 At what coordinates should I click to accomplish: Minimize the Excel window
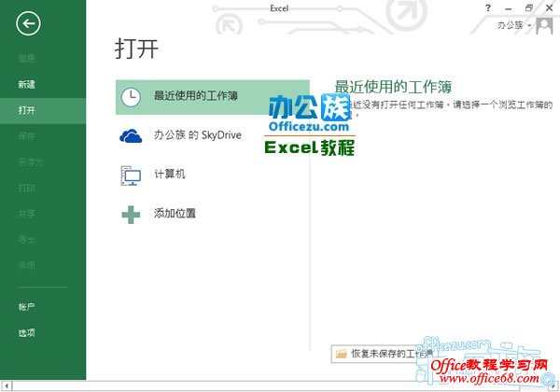click(509, 8)
